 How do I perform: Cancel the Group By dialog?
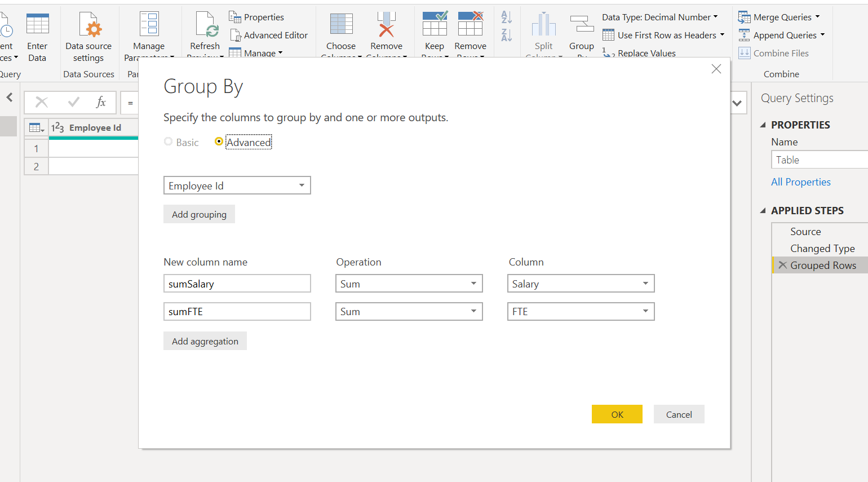click(679, 414)
